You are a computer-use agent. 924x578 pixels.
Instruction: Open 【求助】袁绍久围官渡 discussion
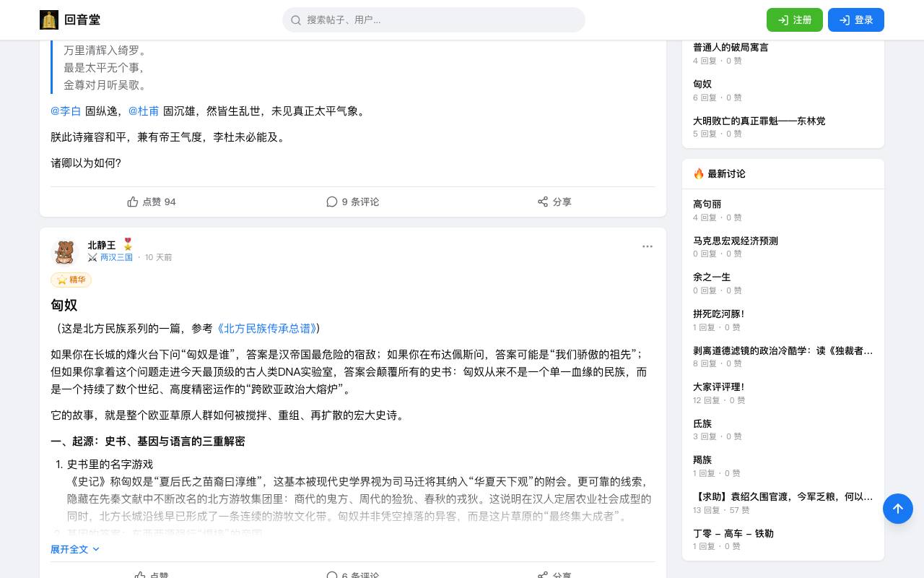click(783, 497)
